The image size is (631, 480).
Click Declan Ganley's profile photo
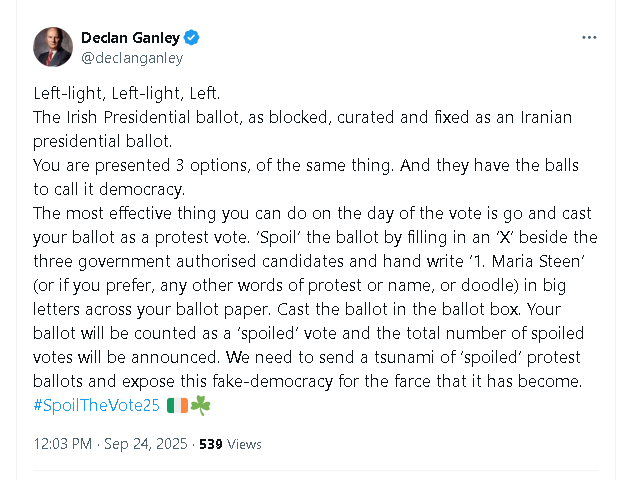[x=52, y=47]
